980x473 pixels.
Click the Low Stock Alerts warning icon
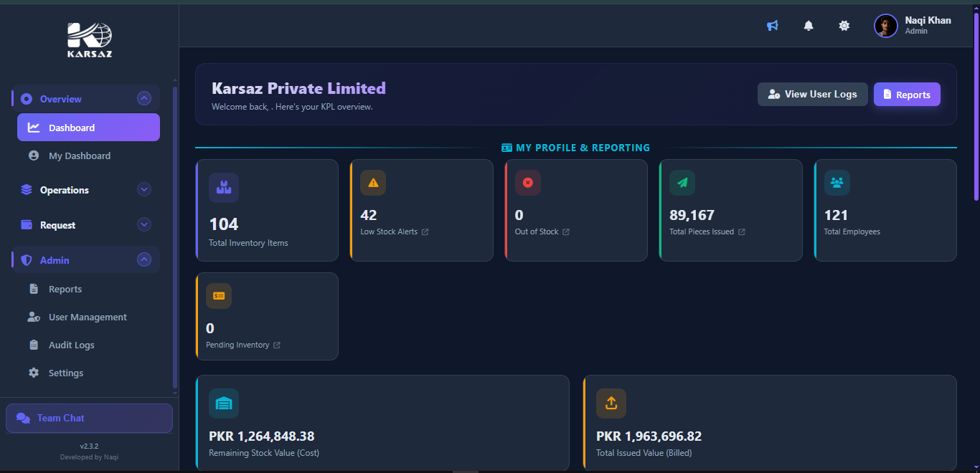pyautogui.click(x=373, y=183)
